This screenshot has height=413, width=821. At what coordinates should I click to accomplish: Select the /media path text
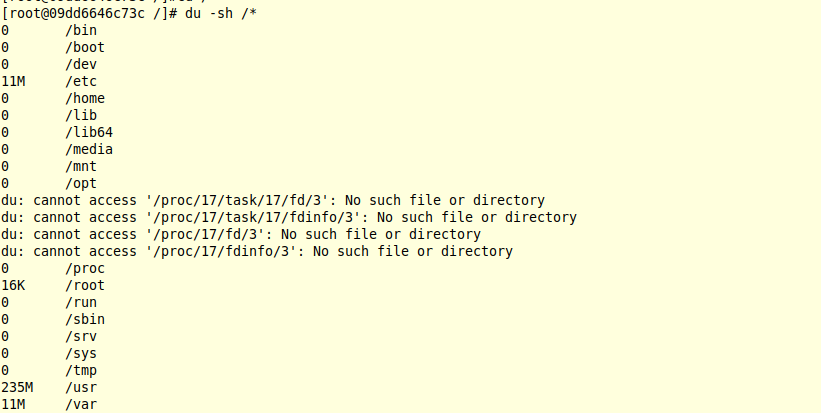click(89, 149)
